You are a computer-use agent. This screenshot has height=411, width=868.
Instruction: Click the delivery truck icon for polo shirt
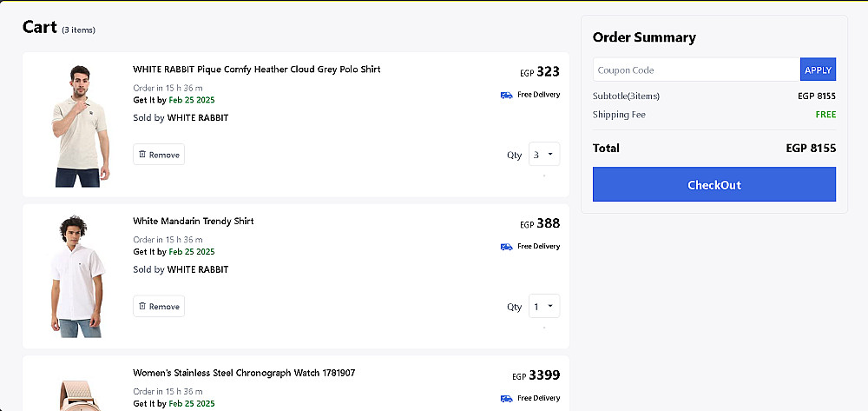click(x=507, y=95)
